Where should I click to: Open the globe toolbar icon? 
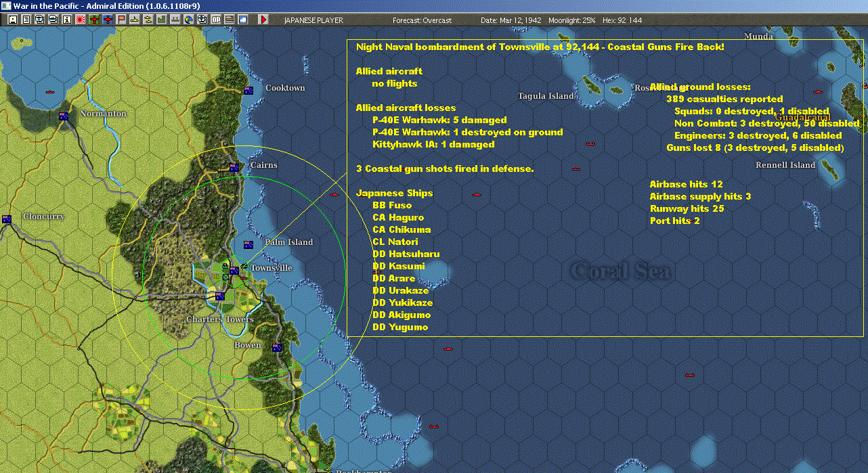click(x=188, y=20)
